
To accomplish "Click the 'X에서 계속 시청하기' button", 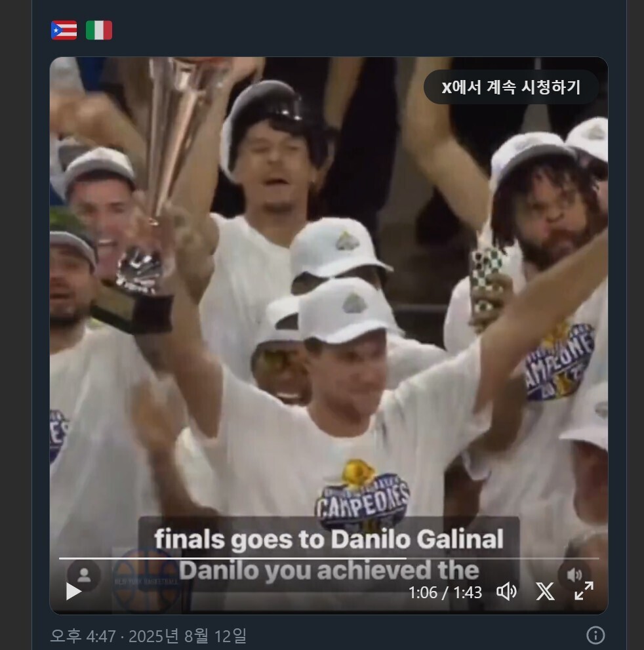I will click(x=512, y=87).
